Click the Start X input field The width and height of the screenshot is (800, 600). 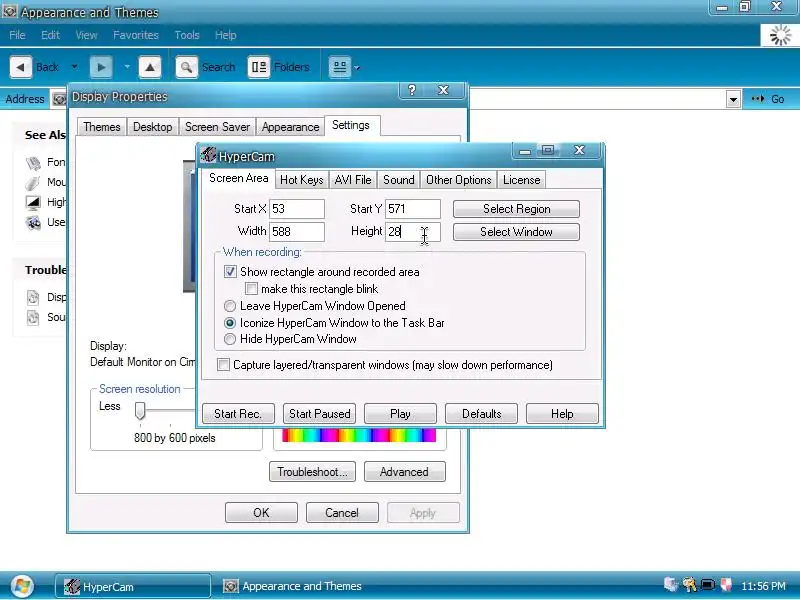tap(297, 209)
